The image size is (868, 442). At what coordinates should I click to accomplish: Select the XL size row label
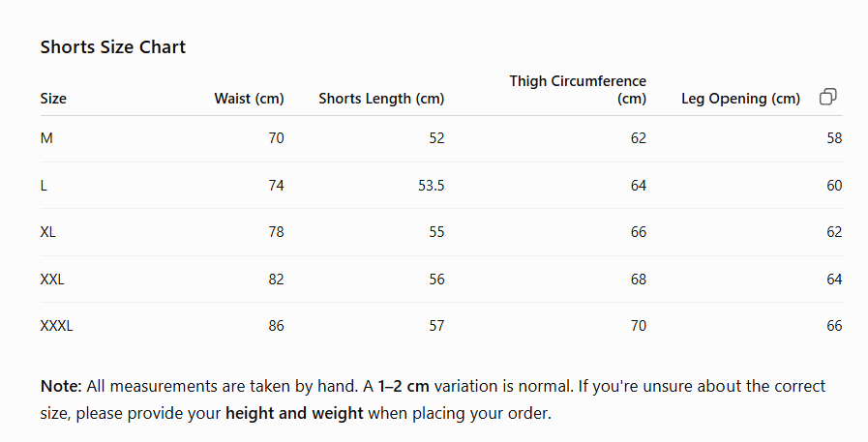point(47,232)
